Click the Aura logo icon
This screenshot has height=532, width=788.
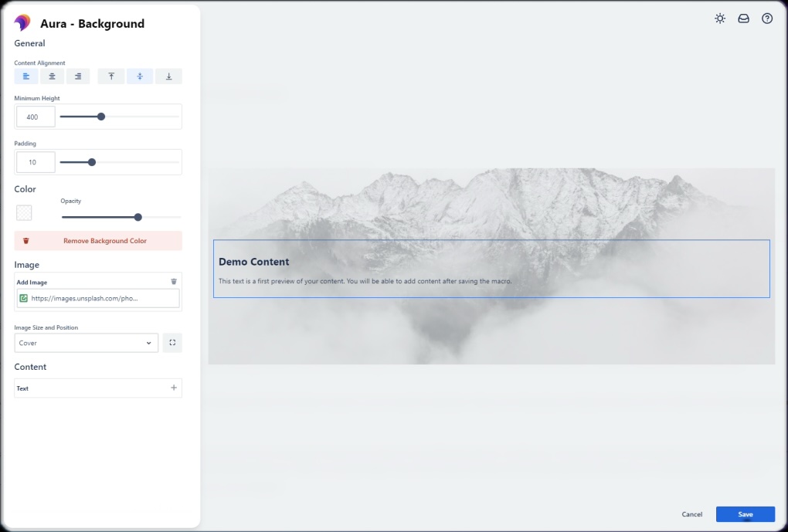[x=22, y=23]
